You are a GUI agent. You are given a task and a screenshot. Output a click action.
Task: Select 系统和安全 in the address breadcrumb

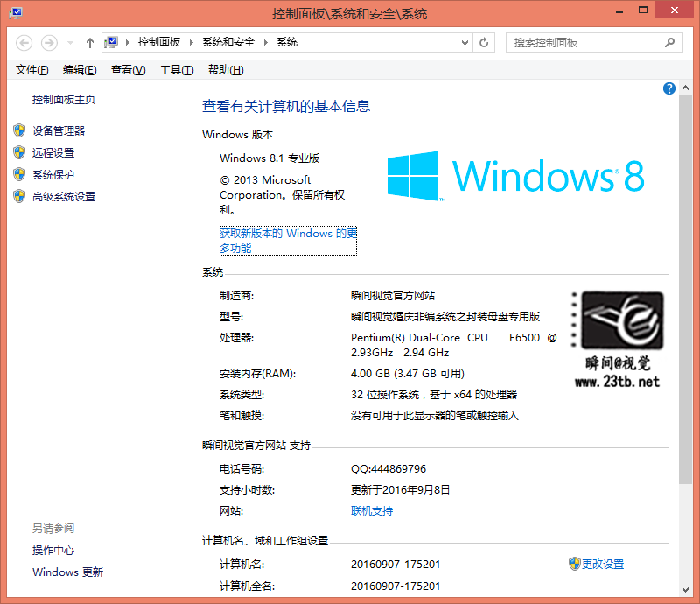coord(228,42)
